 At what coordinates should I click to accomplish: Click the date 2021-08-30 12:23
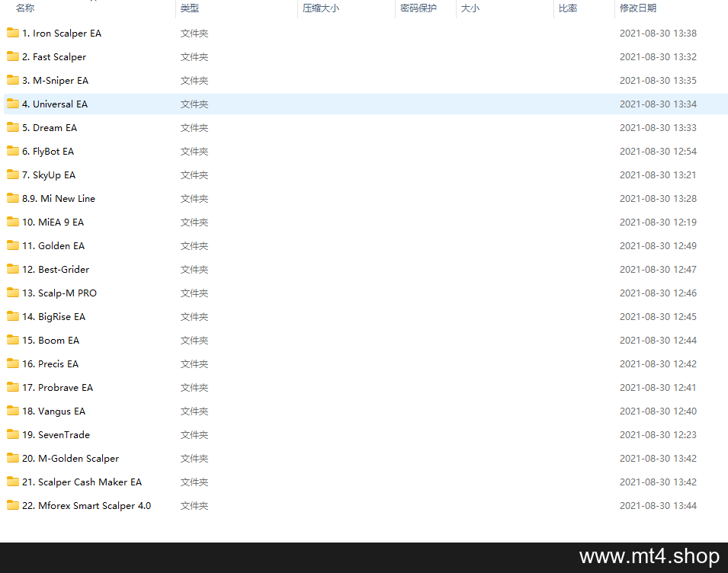(658, 435)
